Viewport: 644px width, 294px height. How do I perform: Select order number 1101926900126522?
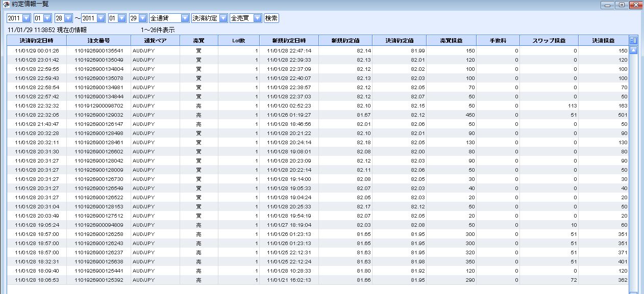[98, 197]
